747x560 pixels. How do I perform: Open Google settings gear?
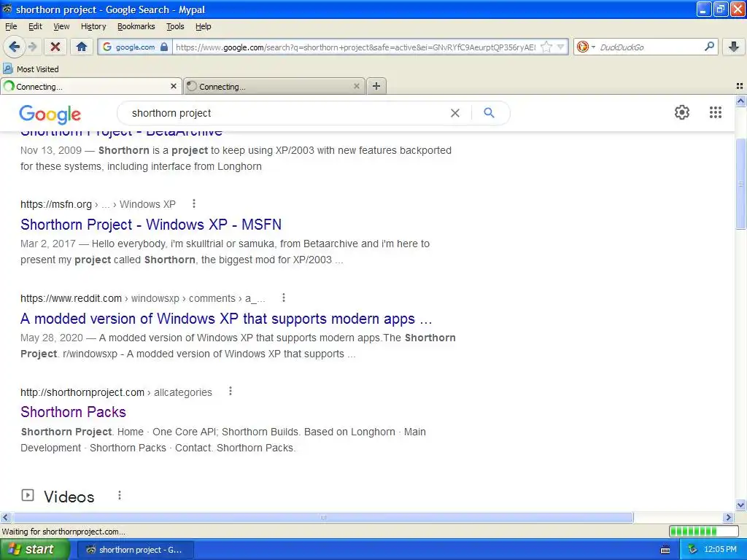pos(682,112)
